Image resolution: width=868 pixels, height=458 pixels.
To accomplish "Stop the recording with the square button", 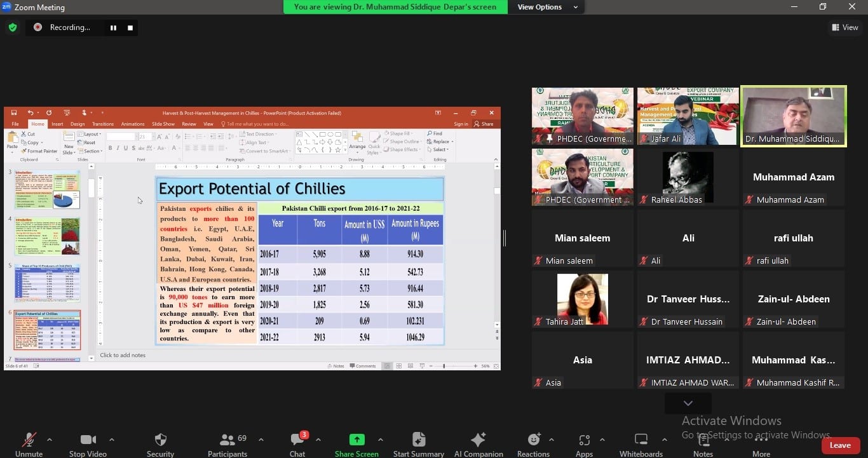I will coord(130,28).
